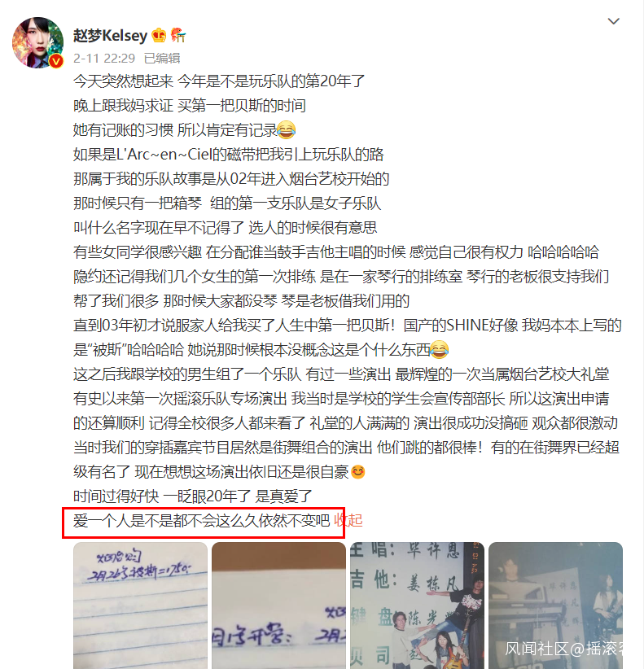
Task: Click the 已编辑 edited label
Action: click(162, 58)
